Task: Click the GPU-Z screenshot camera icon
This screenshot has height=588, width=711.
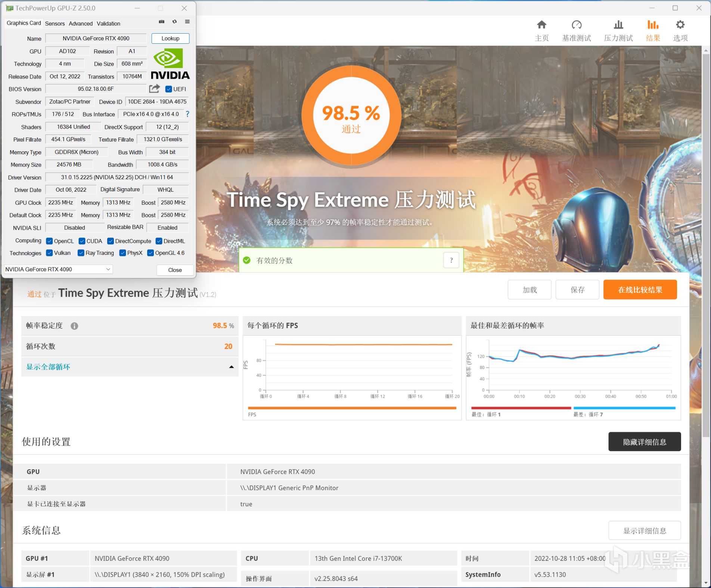Action: (x=162, y=22)
